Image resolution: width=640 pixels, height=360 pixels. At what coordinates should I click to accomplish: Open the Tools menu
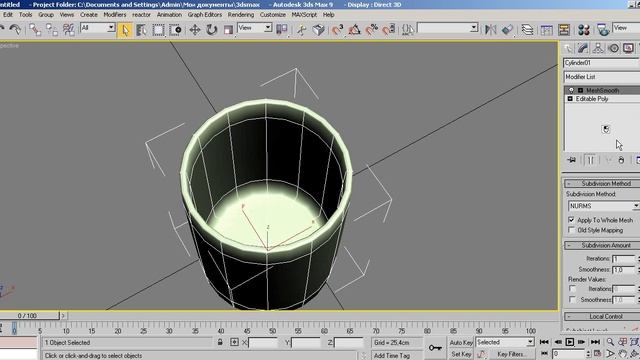coord(25,15)
